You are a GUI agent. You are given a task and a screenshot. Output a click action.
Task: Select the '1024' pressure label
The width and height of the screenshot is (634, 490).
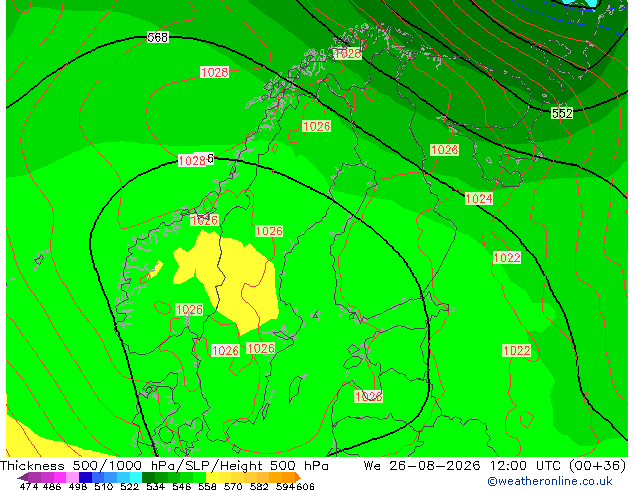point(479,199)
